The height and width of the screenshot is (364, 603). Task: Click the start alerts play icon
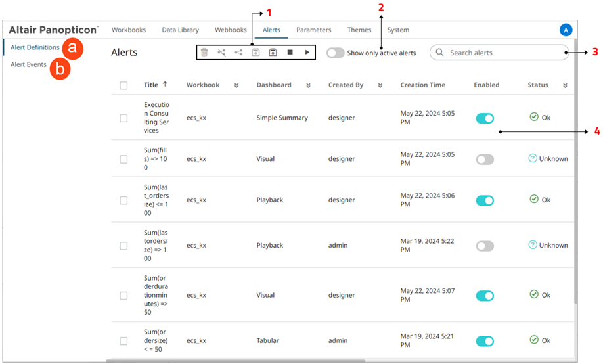(x=307, y=53)
